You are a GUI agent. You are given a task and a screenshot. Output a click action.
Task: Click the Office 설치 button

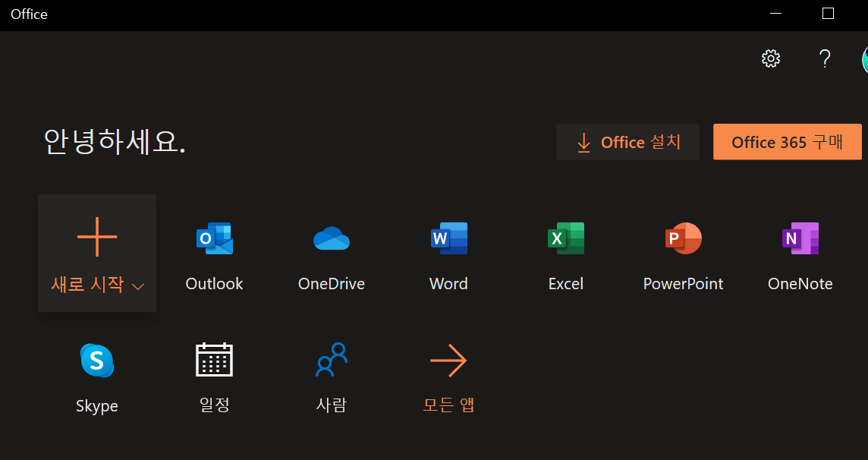(627, 142)
